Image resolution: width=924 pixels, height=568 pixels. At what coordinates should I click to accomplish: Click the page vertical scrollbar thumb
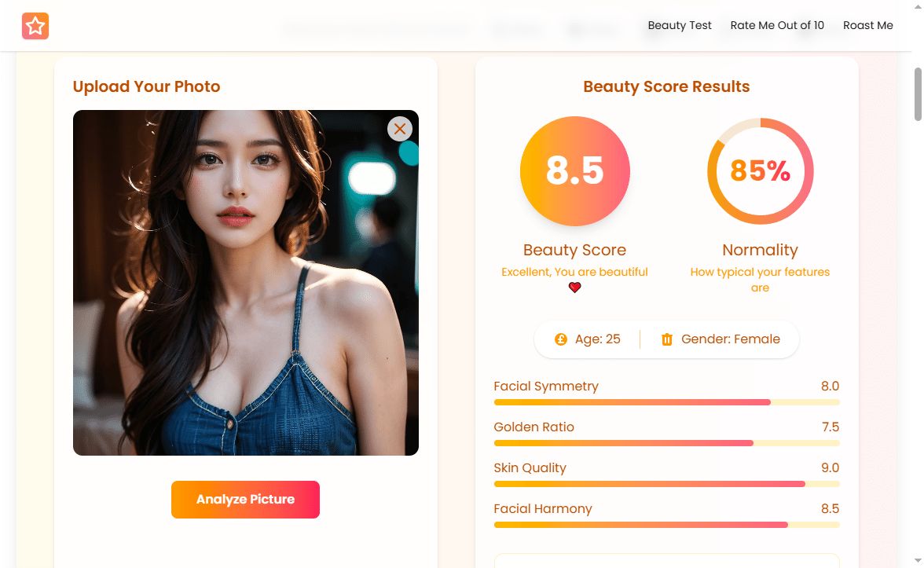918,94
